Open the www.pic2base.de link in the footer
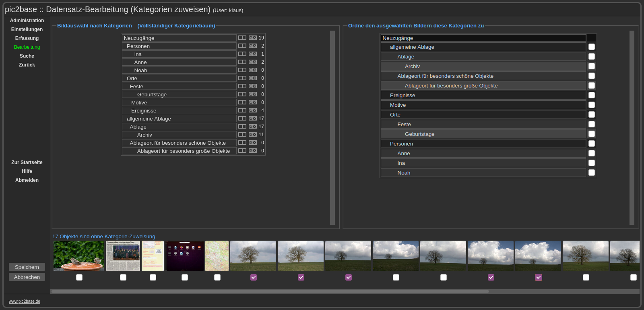 pos(25,302)
